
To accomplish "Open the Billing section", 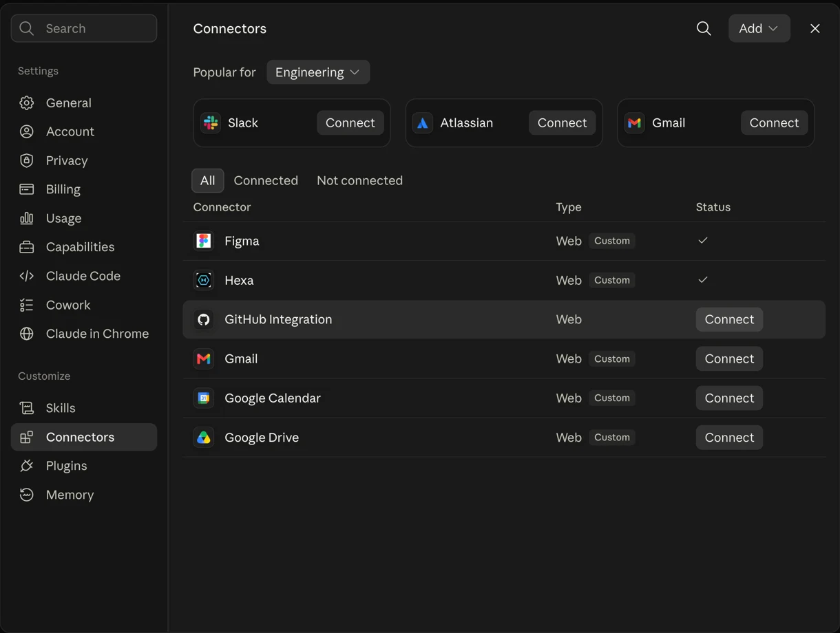I will [x=84, y=189].
